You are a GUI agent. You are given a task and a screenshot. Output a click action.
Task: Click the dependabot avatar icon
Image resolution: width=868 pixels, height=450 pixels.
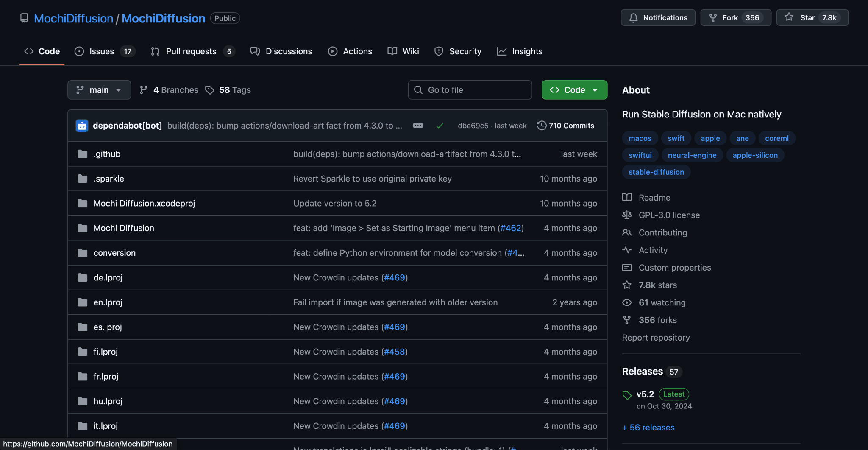click(82, 126)
